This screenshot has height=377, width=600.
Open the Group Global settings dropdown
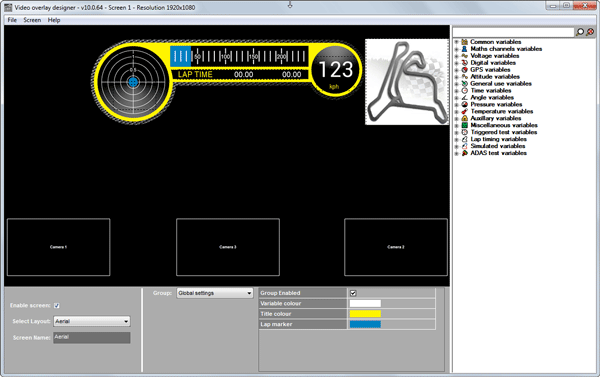tap(215, 293)
